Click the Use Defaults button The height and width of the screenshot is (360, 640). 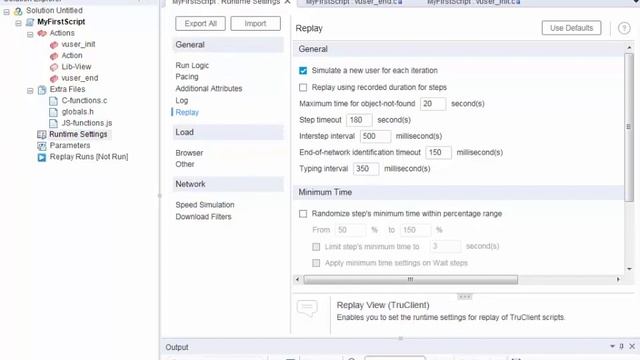[571, 28]
